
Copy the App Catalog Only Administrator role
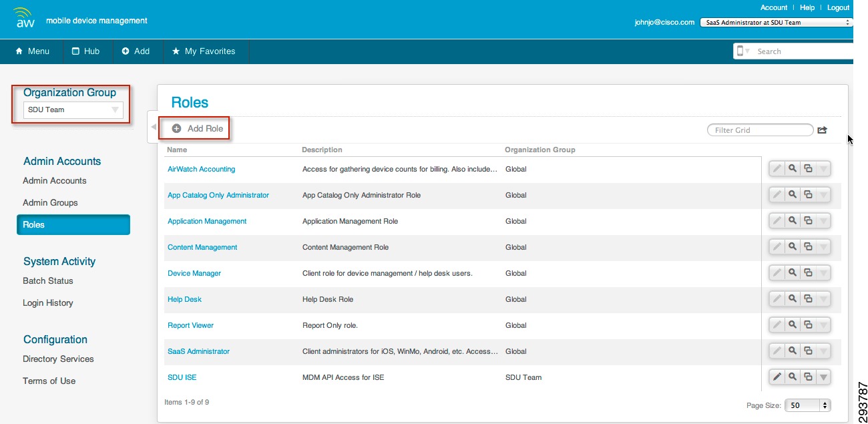click(x=808, y=195)
